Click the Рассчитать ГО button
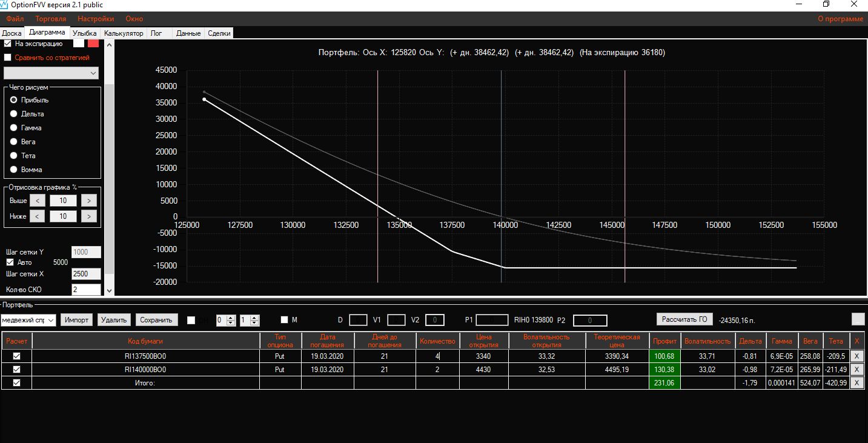Viewport: 868px width, 443px height. [684, 319]
